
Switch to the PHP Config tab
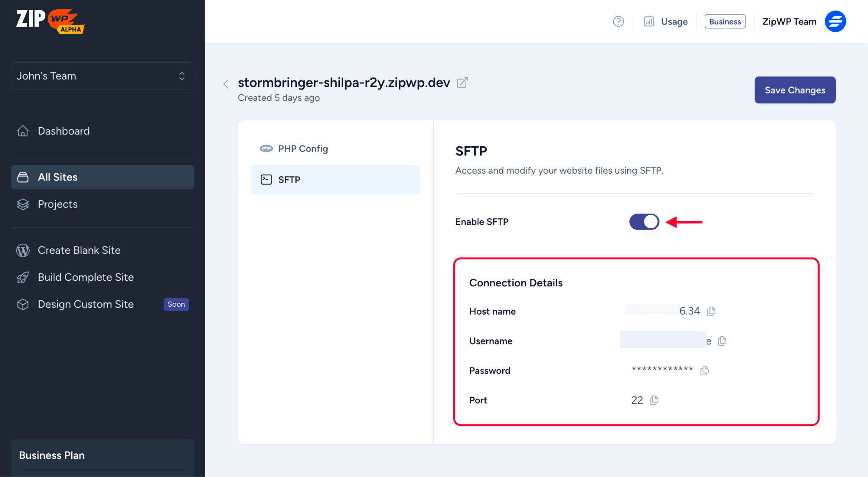303,149
